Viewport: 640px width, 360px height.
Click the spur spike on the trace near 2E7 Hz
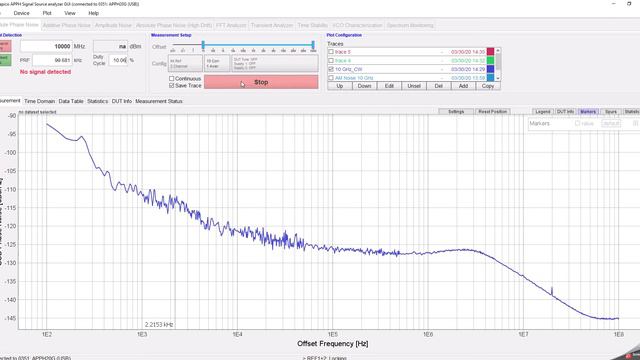click(552, 291)
